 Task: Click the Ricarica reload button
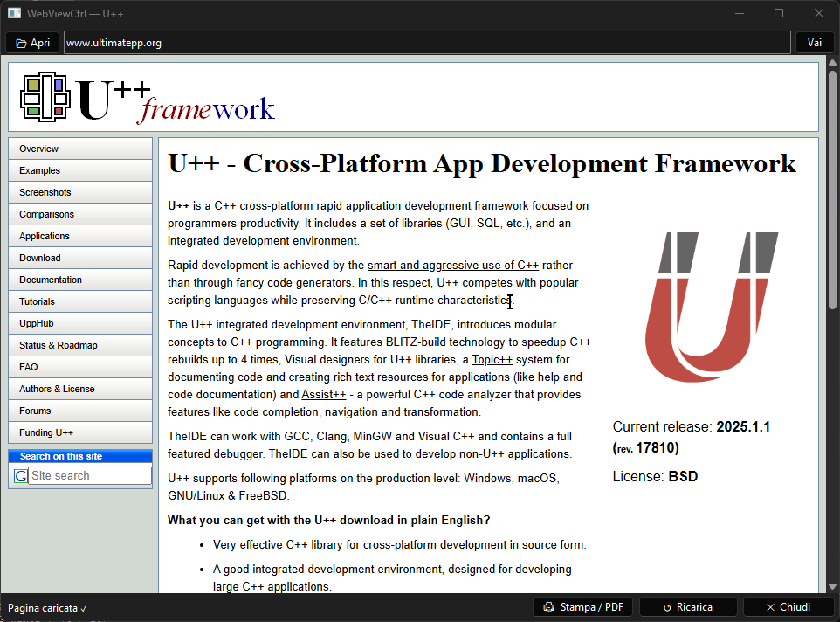[688, 607]
